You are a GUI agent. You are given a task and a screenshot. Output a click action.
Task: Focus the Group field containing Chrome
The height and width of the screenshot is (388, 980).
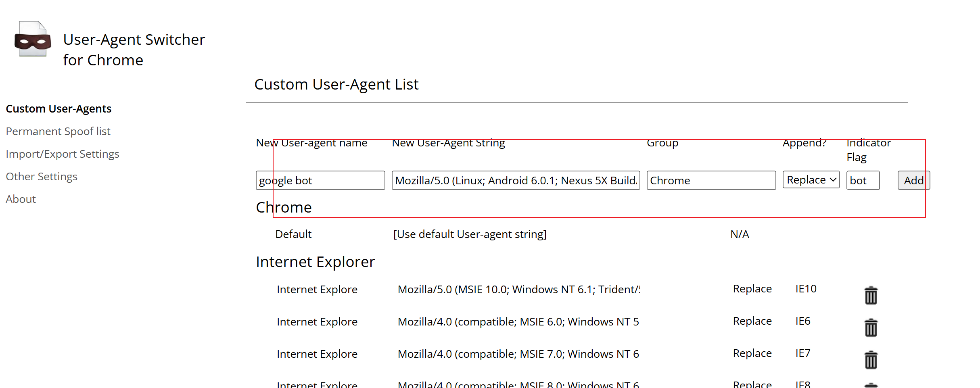pyautogui.click(x=711, y=180)
